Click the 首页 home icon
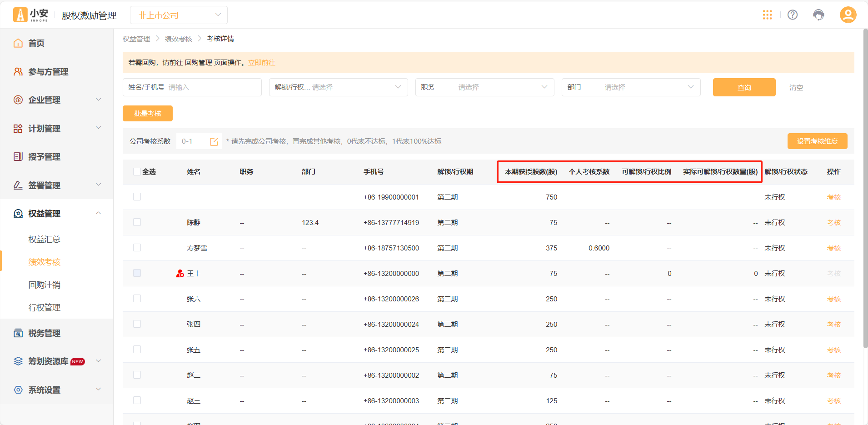The image size is (868, 425). point(18,43)
